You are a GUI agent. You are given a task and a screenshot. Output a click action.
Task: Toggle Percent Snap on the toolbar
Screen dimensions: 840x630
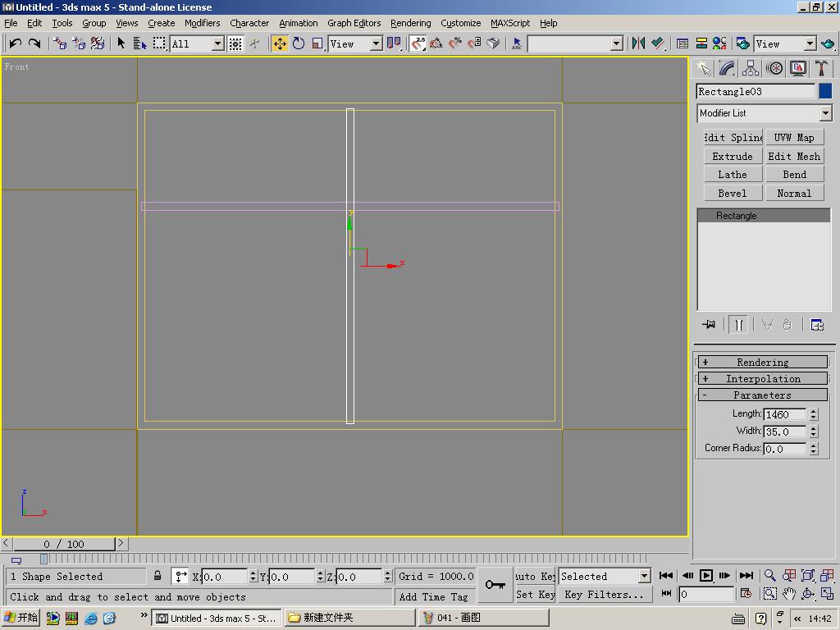tap(455, 43)
